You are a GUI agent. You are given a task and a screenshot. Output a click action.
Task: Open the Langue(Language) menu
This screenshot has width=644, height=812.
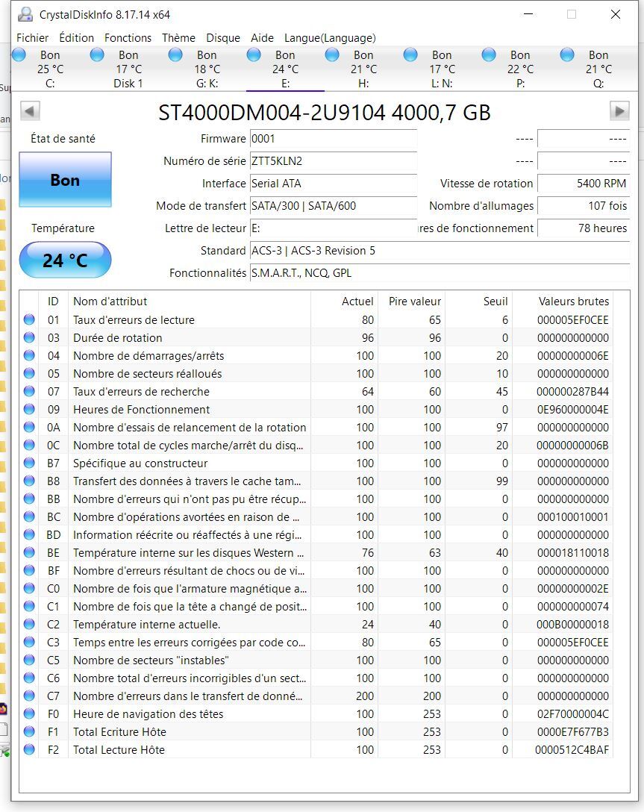coord(330,38)
